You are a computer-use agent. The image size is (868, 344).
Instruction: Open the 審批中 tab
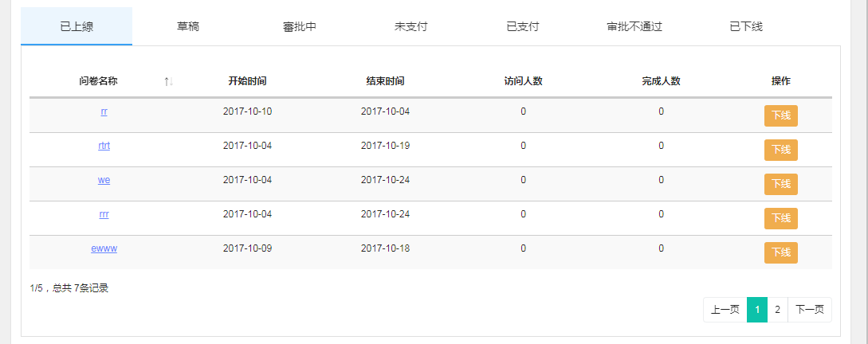(x=300, y=26)
